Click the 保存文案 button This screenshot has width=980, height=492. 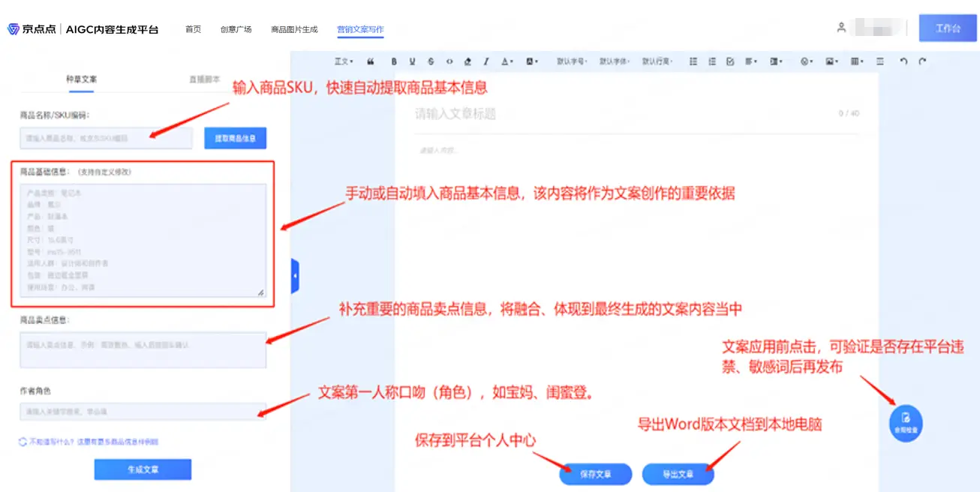[595, 474]
